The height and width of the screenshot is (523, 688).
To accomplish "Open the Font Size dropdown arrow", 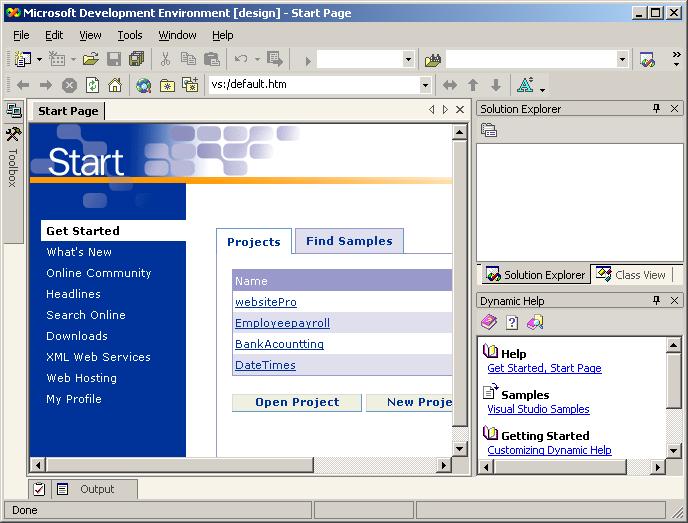I will coord(542,90).
